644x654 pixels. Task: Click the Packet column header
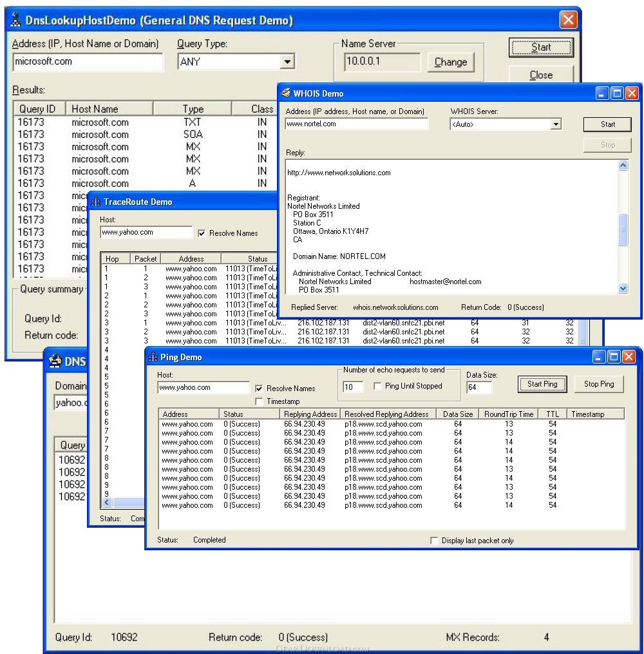coord(146,258)
